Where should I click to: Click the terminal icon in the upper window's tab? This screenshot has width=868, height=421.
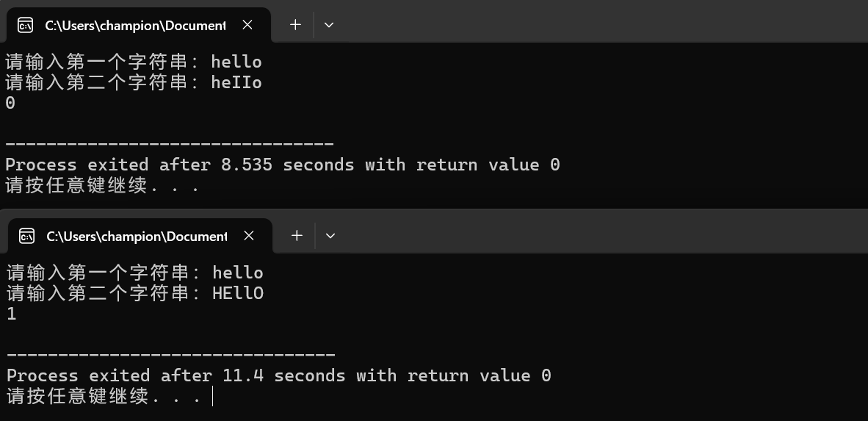click(x=26, y=25)
